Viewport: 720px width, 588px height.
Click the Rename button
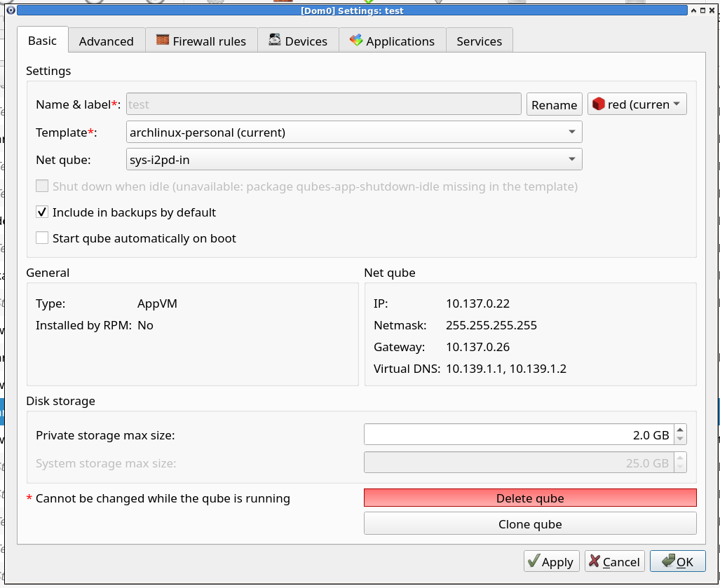tap(555, 104)
